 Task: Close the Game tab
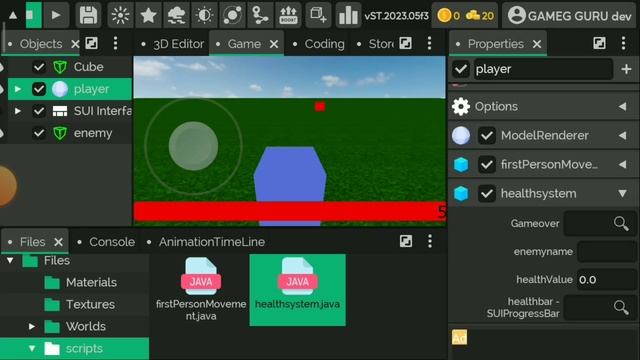[x=274, y=44]
